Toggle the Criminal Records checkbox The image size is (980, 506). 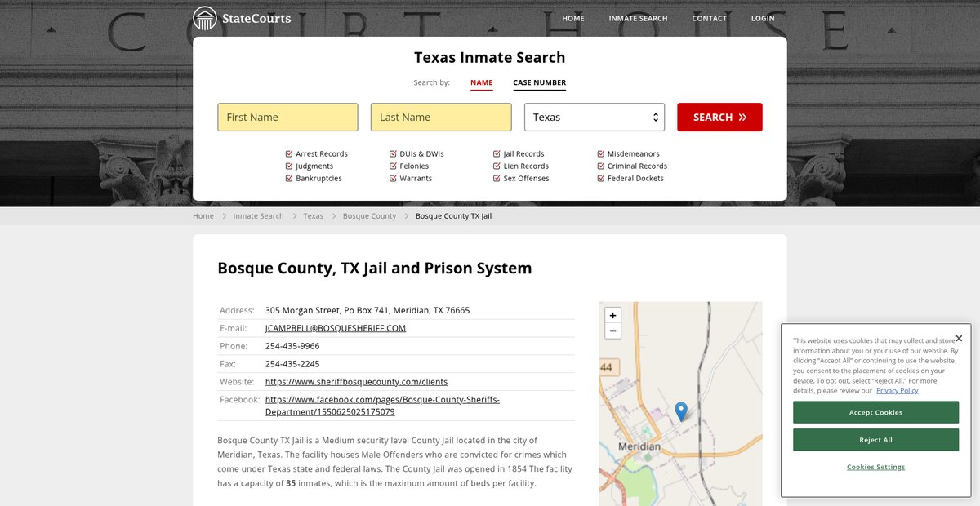tap(601, 166)
